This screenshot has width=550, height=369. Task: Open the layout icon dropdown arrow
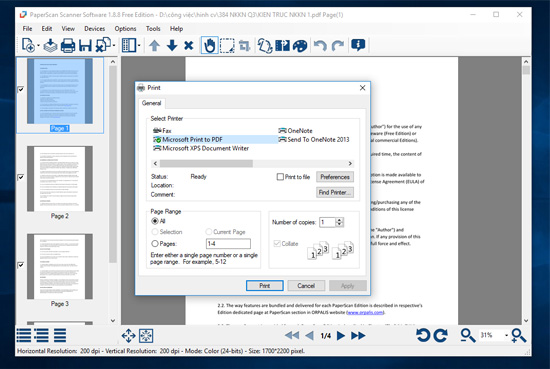[139, 46]
